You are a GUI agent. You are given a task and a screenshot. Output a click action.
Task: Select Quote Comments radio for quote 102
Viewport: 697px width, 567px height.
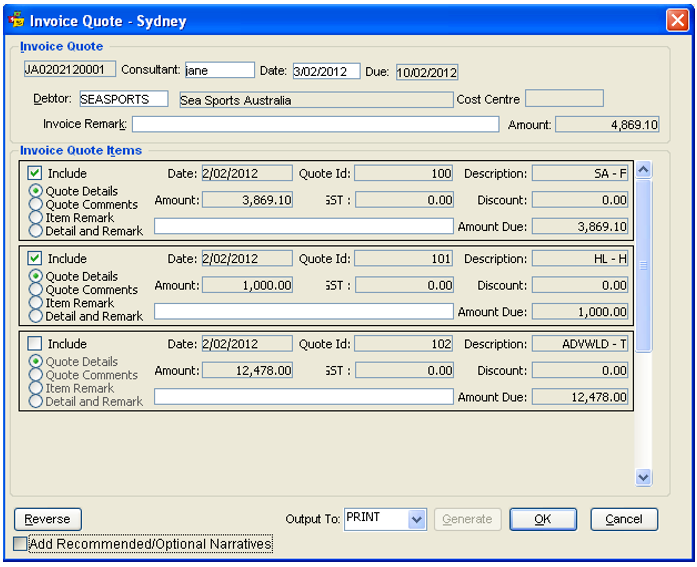coord(36,375)
